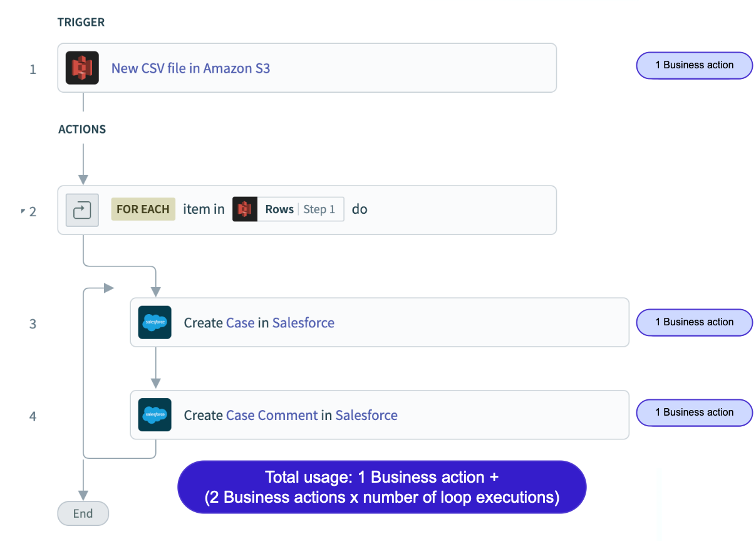756x541 pixels.
Task: Click the End node
Action: [83, 513]
